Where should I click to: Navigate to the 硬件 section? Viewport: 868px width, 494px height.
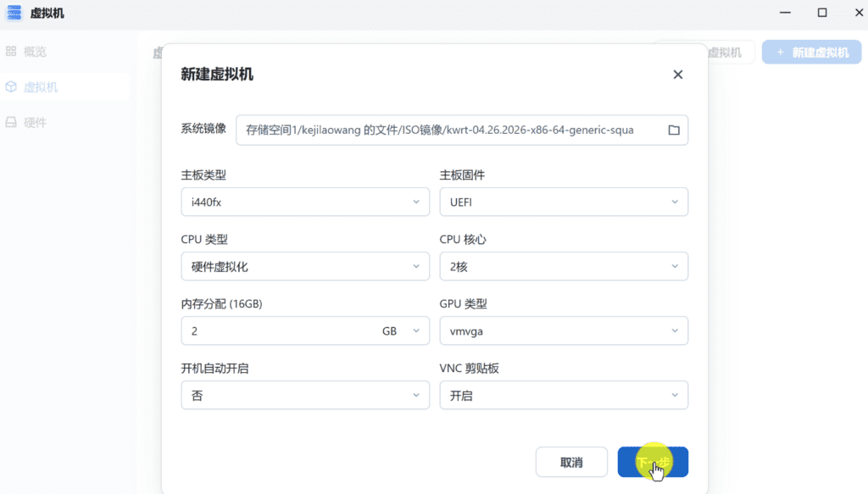(x=36, y=122)
